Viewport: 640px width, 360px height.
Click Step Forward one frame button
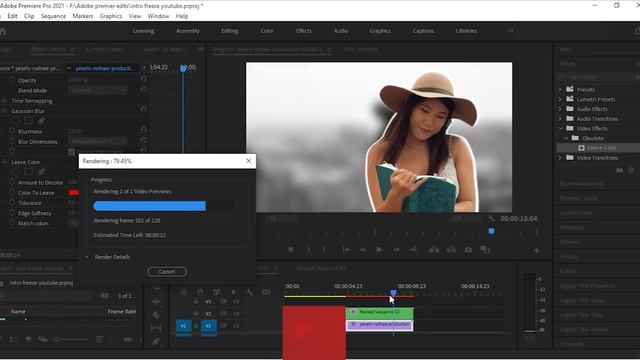(396, 249)
